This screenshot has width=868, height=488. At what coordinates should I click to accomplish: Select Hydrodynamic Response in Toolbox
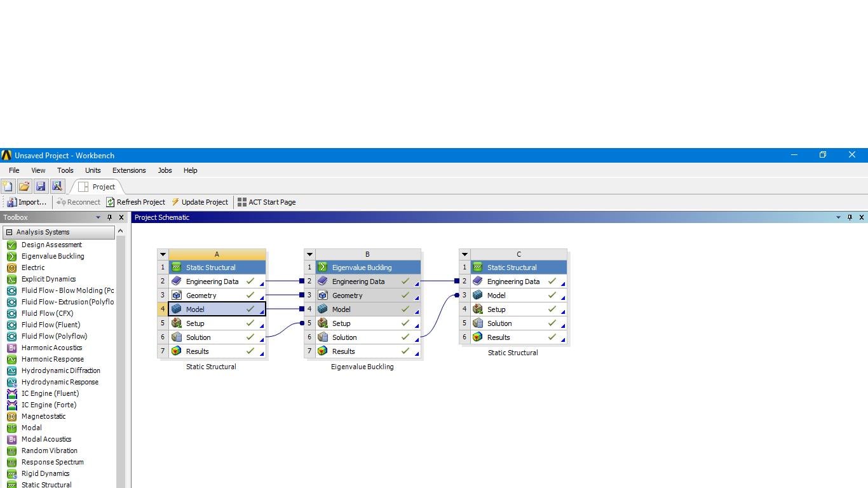[x=60, y=382]
